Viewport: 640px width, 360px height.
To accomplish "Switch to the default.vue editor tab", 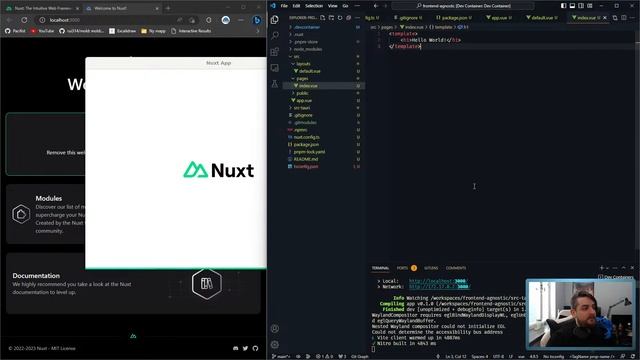I will coord(542,18).
